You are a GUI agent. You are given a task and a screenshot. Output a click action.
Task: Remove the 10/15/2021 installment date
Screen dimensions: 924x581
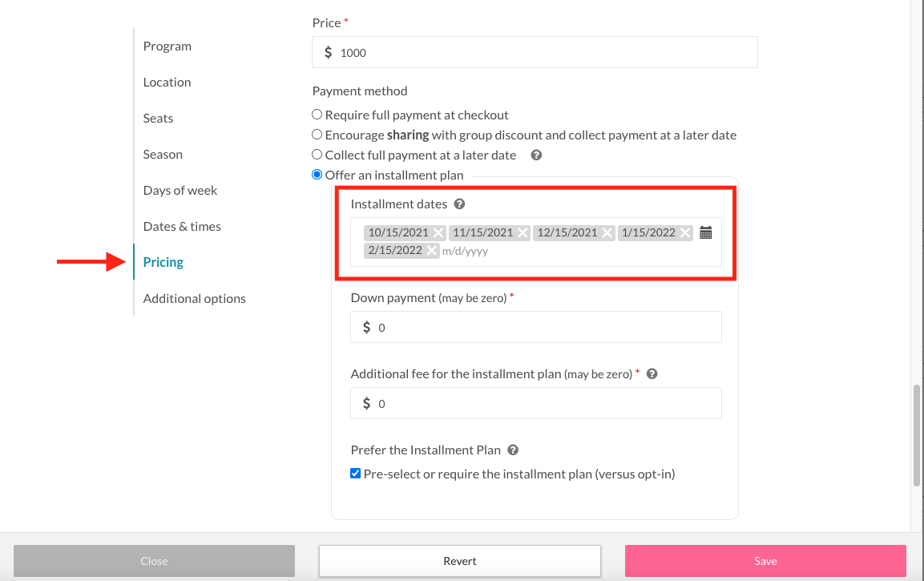click(438, 233)
